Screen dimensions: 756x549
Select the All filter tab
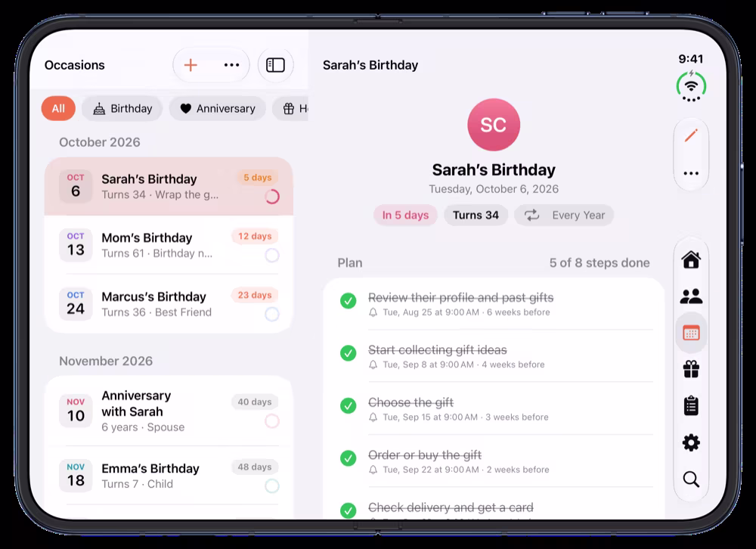pos(58,109)
